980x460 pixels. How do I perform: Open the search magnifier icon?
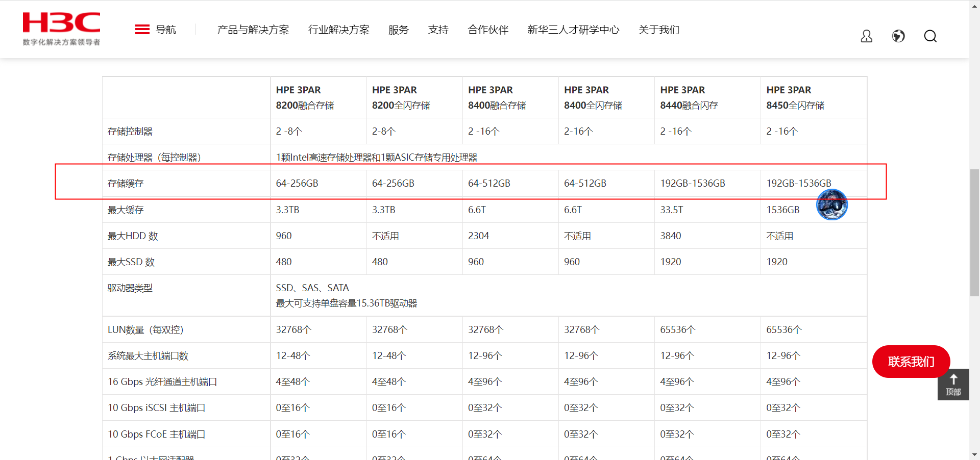[930, 36]
